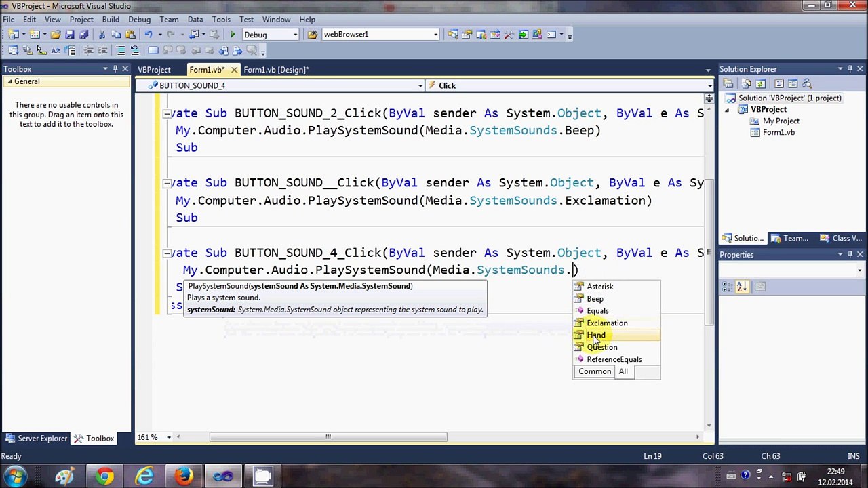Screen dimensions: 868x488
Task: Toggle Alphabetical sort in Properties panel
Action: pyautogui.click(x=742, y=287)
